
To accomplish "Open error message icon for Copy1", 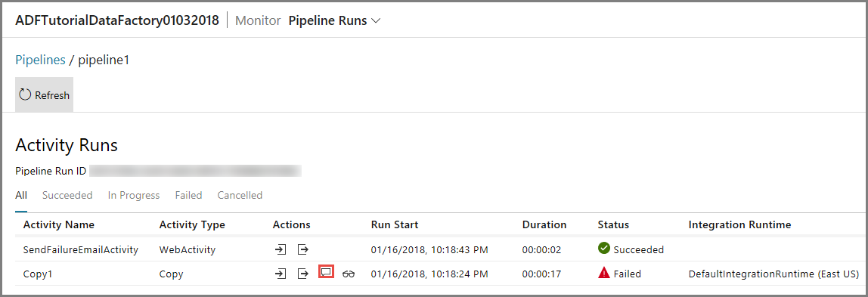I will pos(326,272).
